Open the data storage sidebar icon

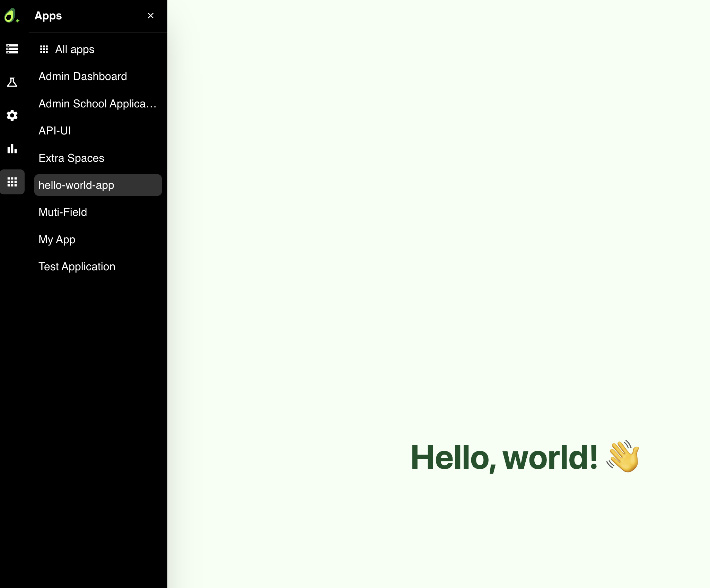pos(12,49)
